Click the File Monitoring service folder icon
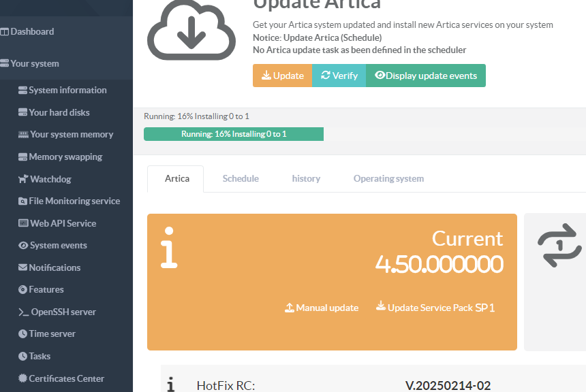The width and height of the screenshot is (586, 392). 23,201
